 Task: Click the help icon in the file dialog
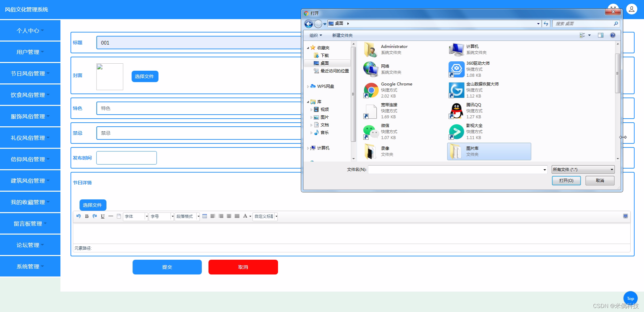point(613,35)
